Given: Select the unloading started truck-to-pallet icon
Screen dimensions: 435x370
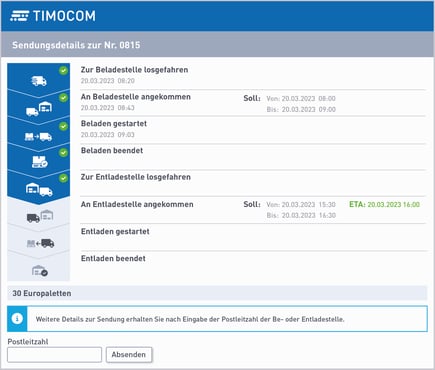Looking at the screenshot, I should point(40,243).
